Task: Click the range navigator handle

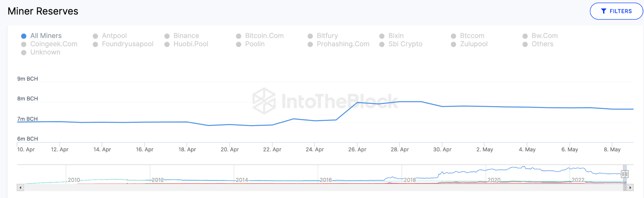Action: click(625, 174)
